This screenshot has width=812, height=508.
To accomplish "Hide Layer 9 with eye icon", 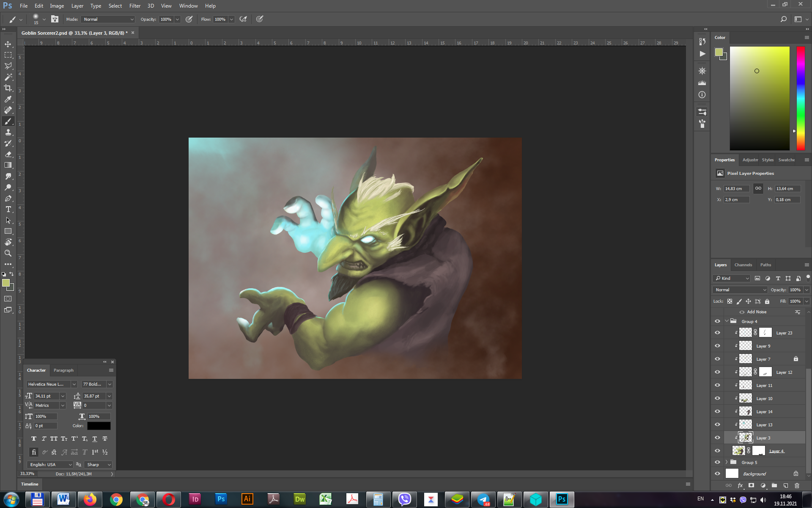I will pyautogui.click(x=717, y=346).
